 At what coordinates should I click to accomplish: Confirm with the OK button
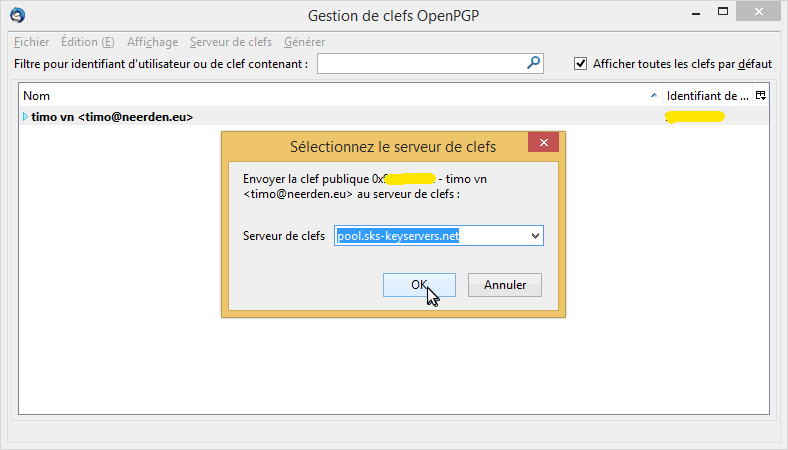click(x=419, y=285)
